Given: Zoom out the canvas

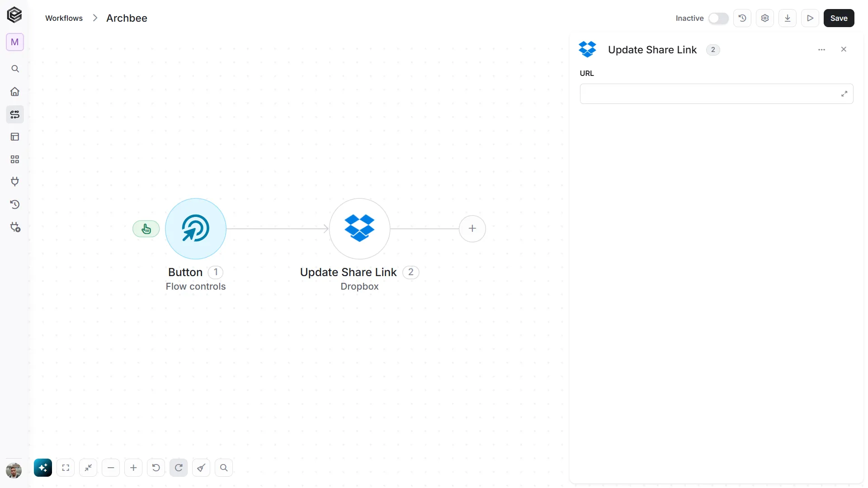Looking at the screenshot, I should (111, 468).
